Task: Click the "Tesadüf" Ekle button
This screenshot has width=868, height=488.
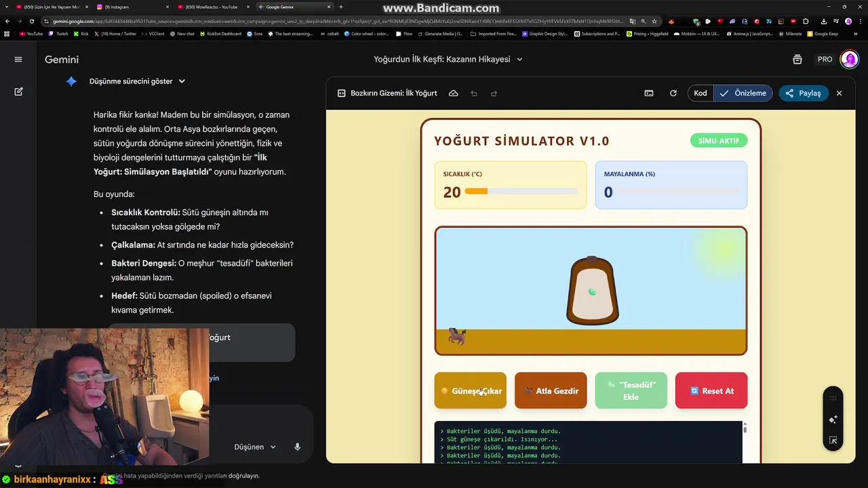Action: pos(631,390)
